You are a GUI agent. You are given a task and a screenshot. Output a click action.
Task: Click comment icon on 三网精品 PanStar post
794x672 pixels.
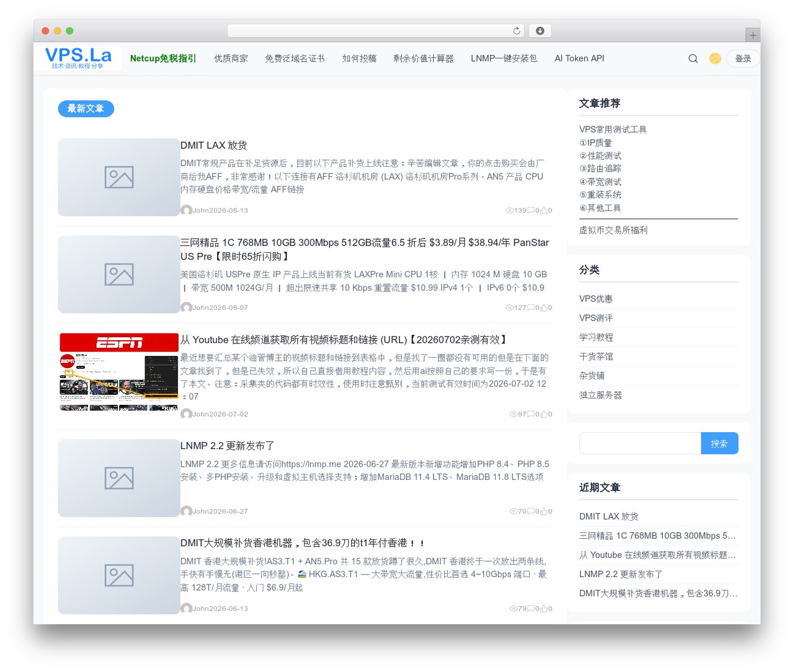[x=531, y=307]
